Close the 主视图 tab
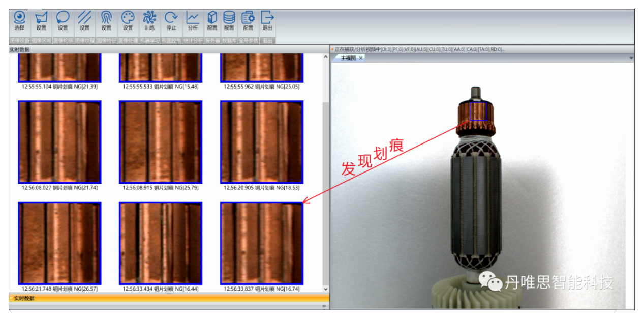The image size is (644, 316). [x=361, y=58]
